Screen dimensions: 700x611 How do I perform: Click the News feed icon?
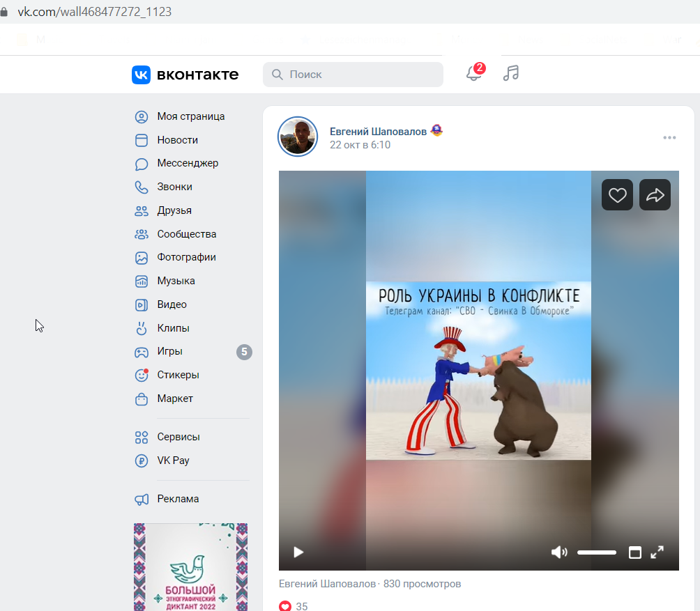pyautogui.click(x=142, y=141)
